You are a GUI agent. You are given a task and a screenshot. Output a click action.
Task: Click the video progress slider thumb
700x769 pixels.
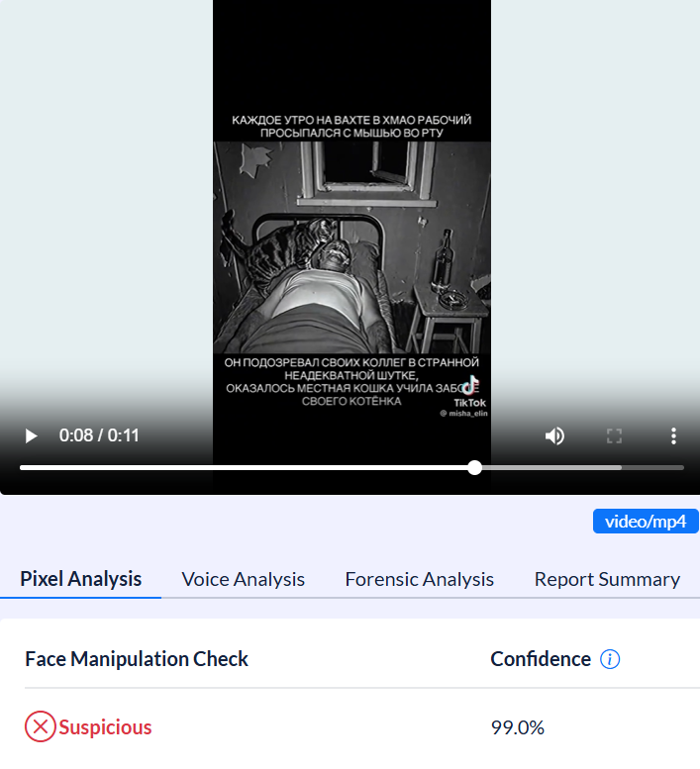[475, 468]
